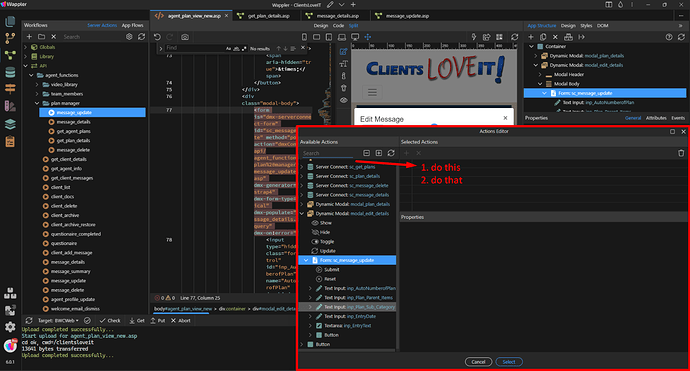Refresh the Available Actions list
Image resolution: width=690 pixels, height=371 pixels.
pyautogui.click(x=391, y=153)
